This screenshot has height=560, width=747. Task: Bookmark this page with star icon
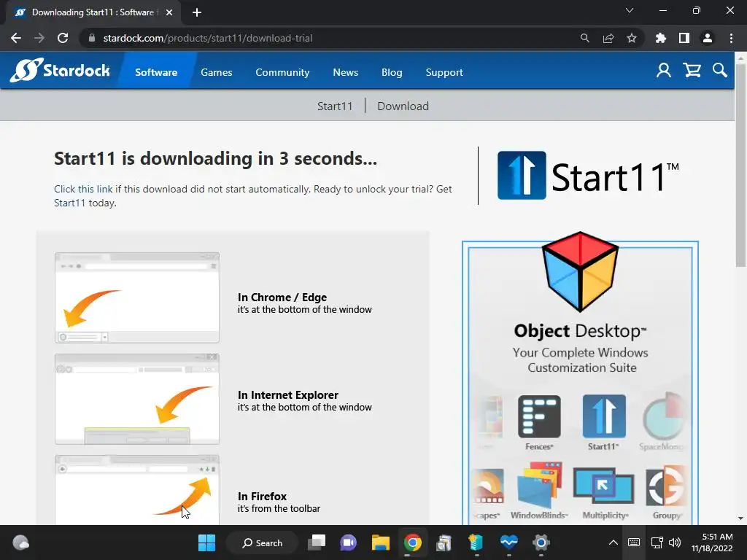click(631, 38)
